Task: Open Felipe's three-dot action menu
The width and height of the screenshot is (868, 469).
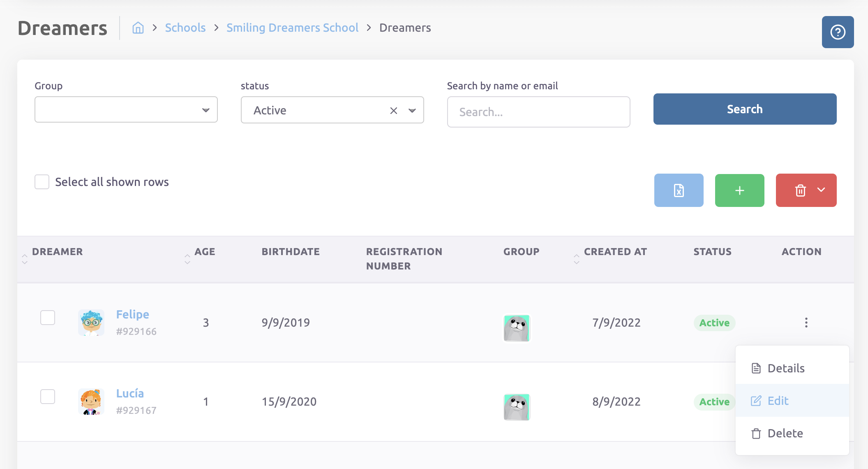Action: pos(806,323)
